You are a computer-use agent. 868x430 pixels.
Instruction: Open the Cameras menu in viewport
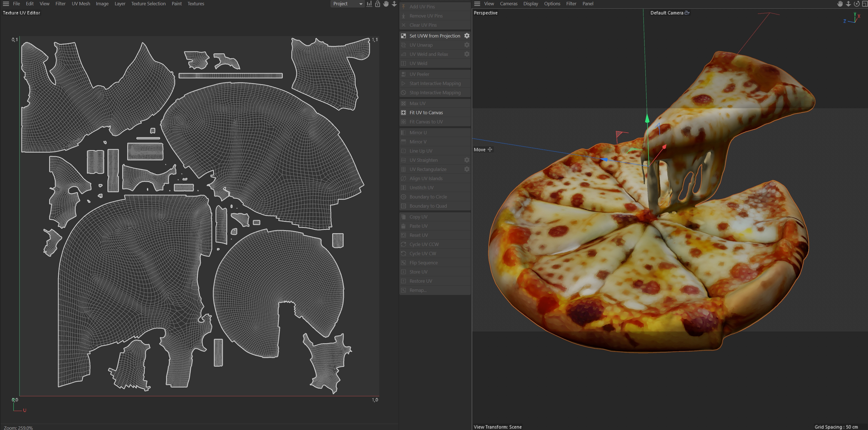pos(508,4)
